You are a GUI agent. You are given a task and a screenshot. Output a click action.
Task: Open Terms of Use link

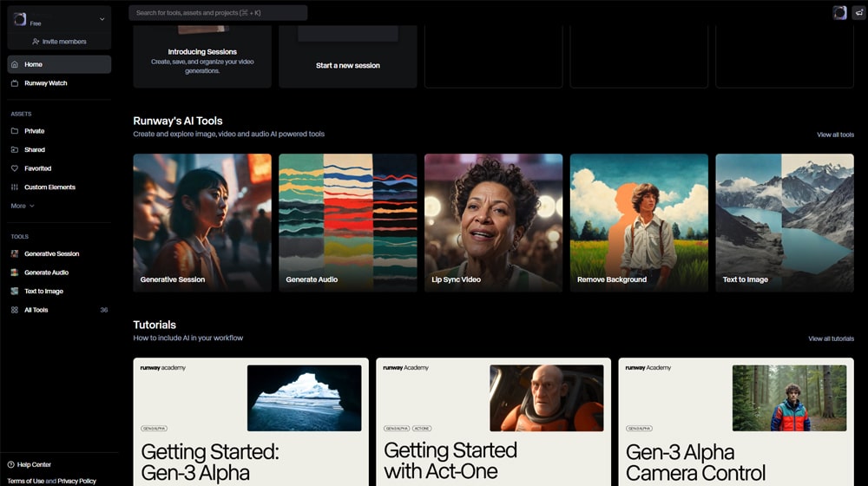coord(25,481)
